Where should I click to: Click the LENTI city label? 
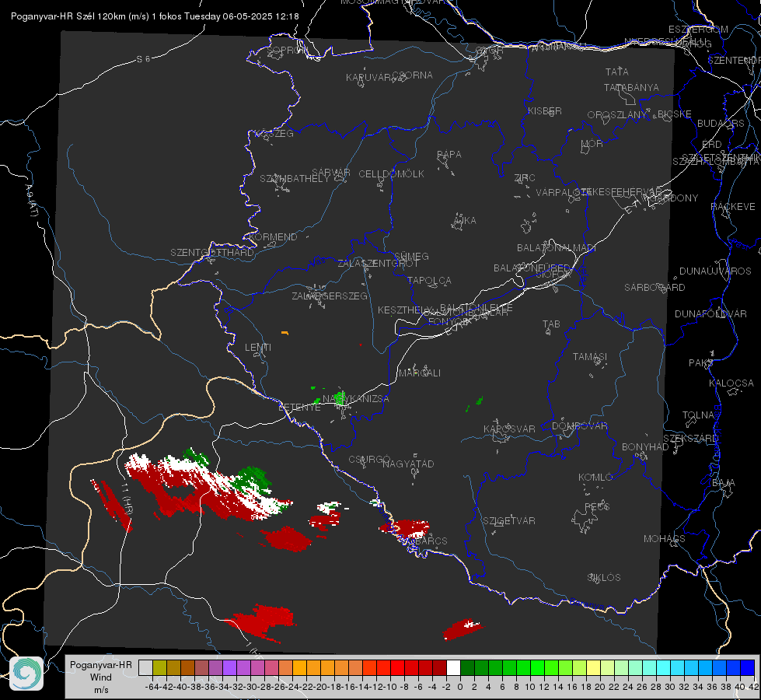[x=258, y=348]
